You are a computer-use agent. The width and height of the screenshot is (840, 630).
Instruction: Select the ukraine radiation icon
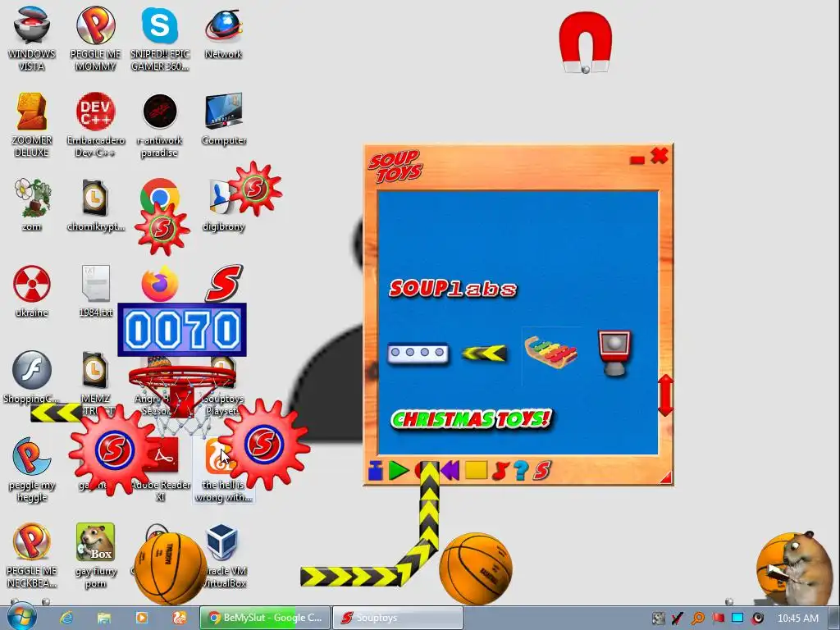[x=32, y=291]
